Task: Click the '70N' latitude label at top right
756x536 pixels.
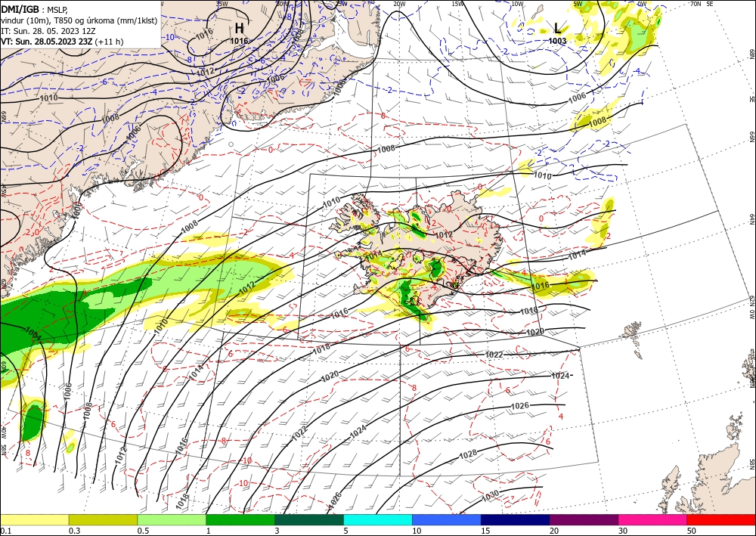Action: click(x=696, y=3)
